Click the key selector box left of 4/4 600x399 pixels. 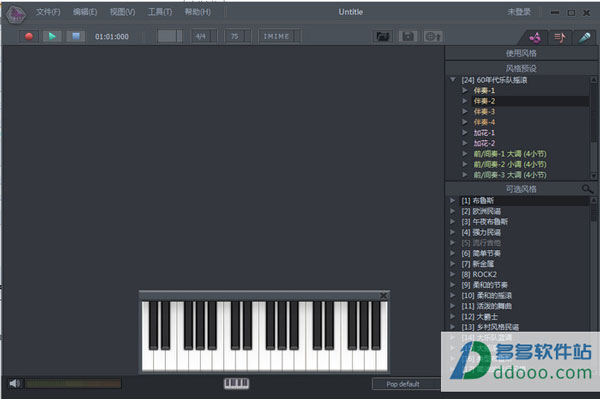click(169, 36)
